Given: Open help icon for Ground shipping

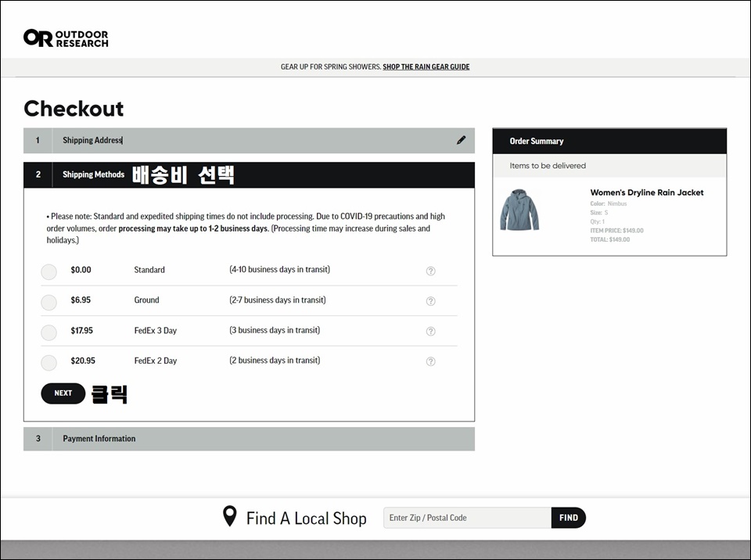Looking at the screenshot, I should tap(430, 301).
